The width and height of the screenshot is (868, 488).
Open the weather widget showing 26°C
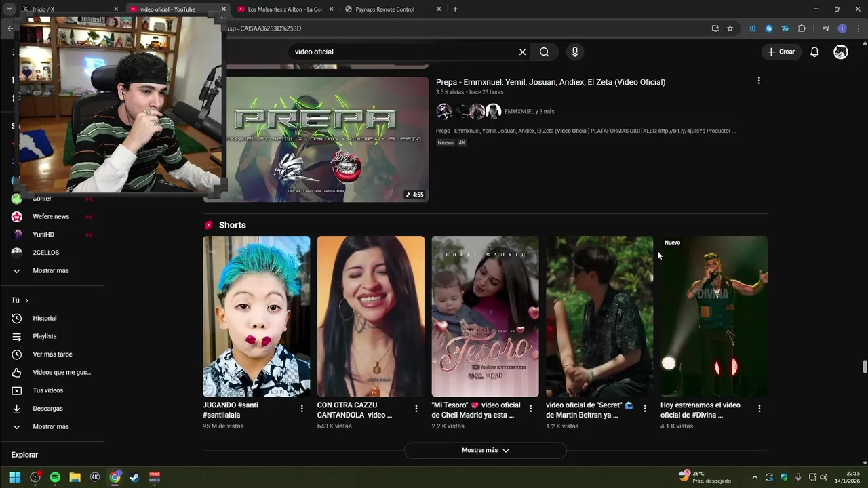pos(705,477)
